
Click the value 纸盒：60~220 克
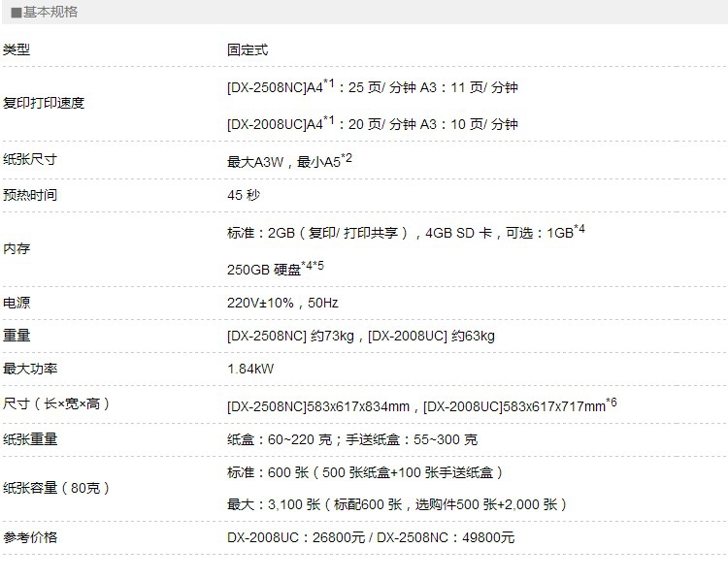[352, 439]
